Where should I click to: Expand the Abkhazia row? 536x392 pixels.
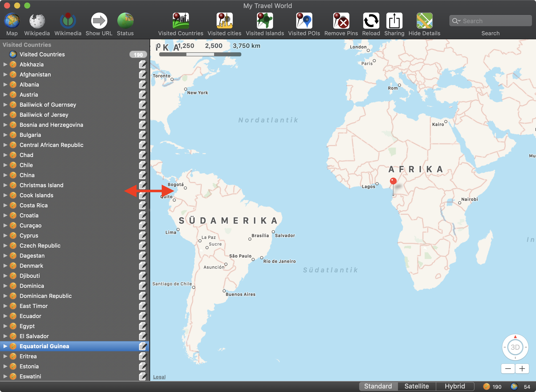[5, 64]
